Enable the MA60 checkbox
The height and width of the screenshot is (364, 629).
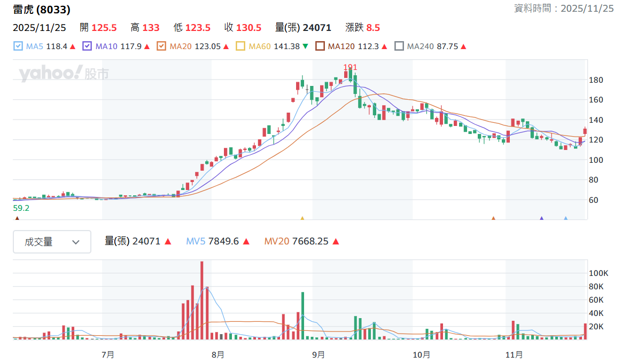(x=240, y=46)
